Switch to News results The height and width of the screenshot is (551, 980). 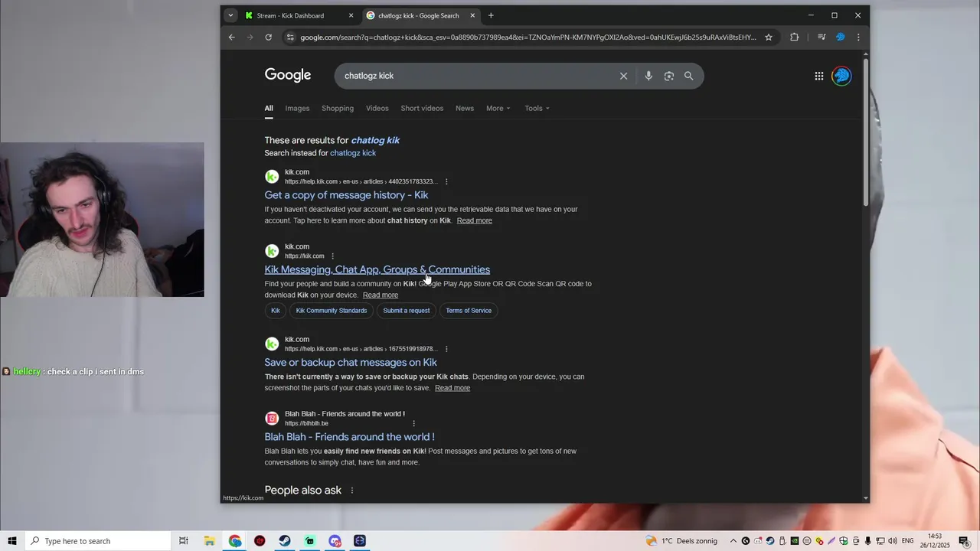465,108
